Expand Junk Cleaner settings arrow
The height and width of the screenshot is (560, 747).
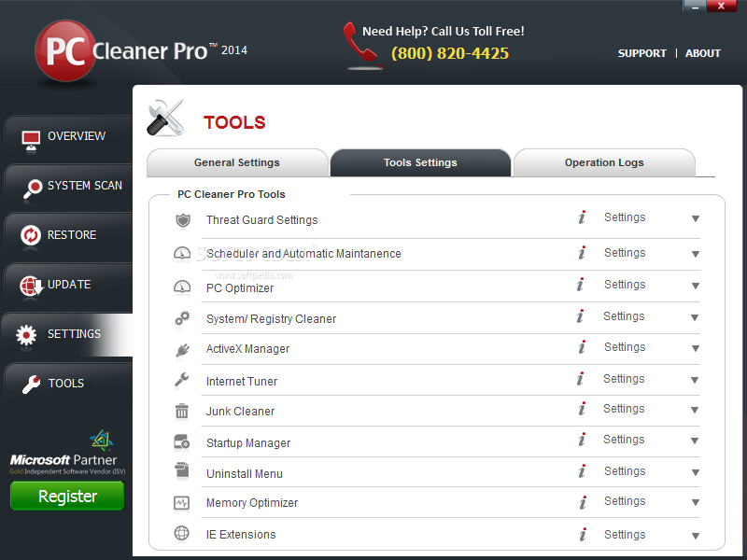[x=695, y=410]
